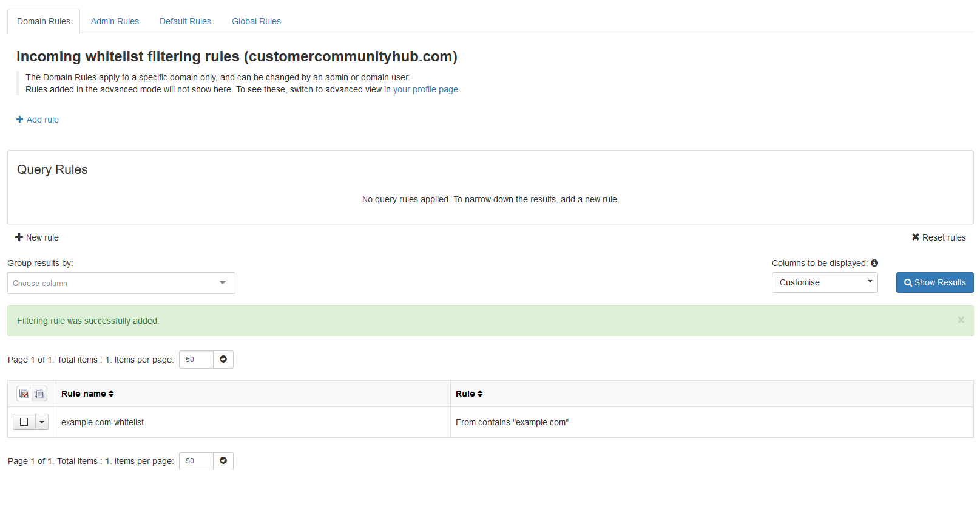Screen dimensions: 980x509
Task: Click the select-all checkbox icon in table header
Action: [24, 394]
